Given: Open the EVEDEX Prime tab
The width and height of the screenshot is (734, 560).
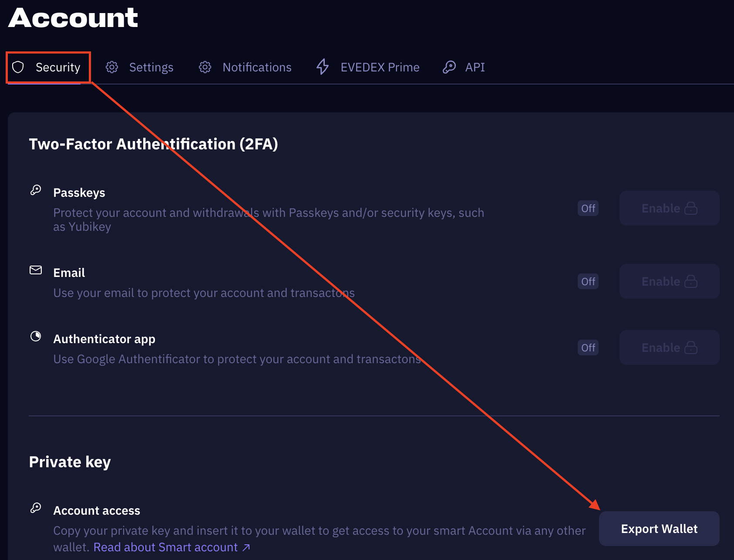Looking at the screenshot, I should coord(380,67).
